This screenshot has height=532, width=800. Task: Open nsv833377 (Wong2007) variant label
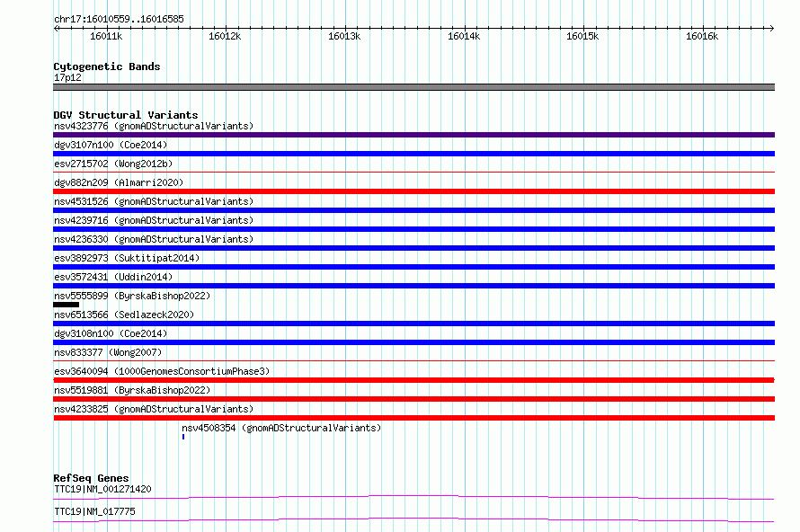tap(108, 352)
